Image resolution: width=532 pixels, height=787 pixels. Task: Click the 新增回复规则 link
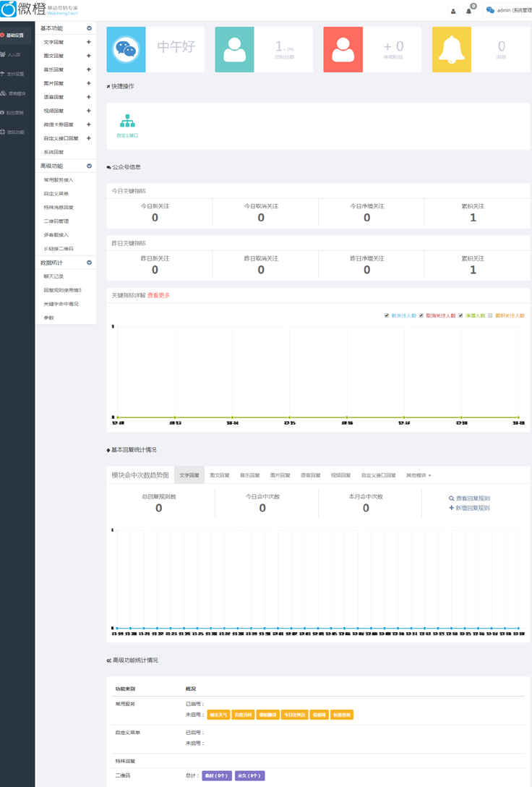(470, 509)
